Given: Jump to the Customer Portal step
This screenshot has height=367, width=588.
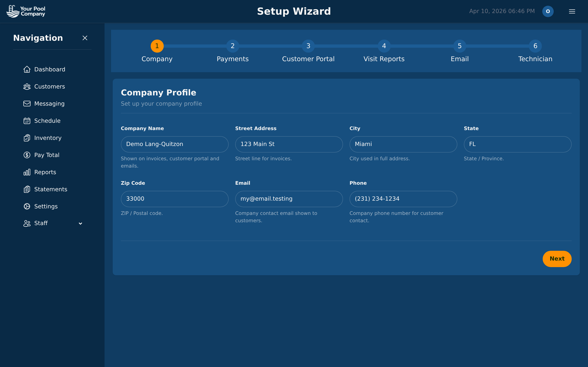Looking at the screenshot, I should pos(308,46).
